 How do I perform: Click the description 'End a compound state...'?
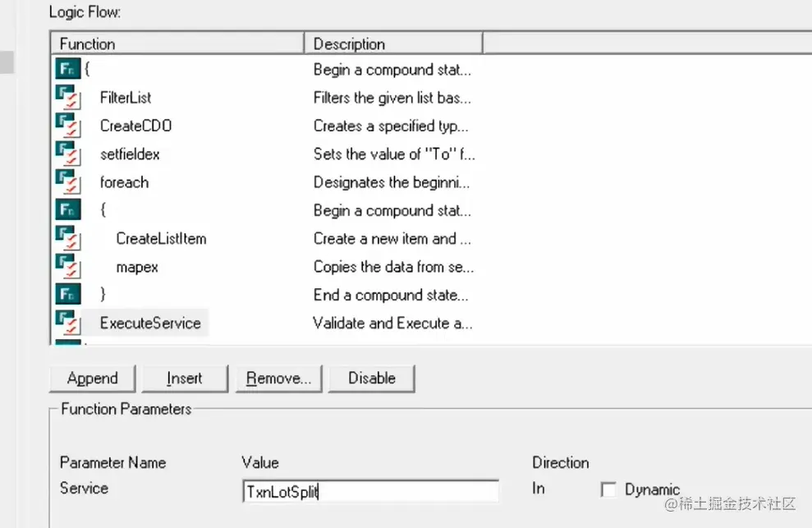(391, 295)
